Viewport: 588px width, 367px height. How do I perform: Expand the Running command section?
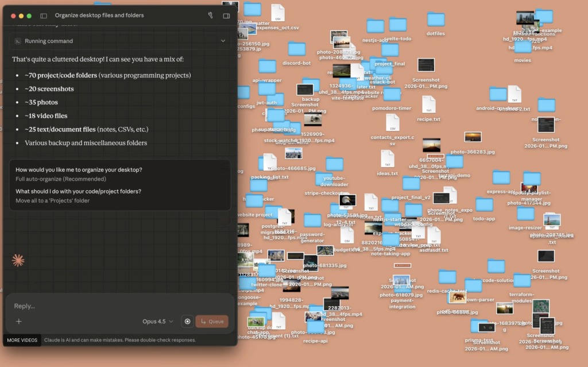pos(223,41)
